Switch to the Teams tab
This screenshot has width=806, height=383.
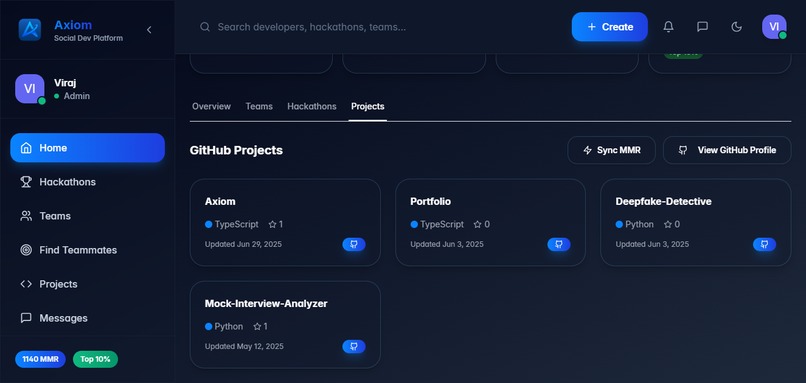tap(259, 106)
